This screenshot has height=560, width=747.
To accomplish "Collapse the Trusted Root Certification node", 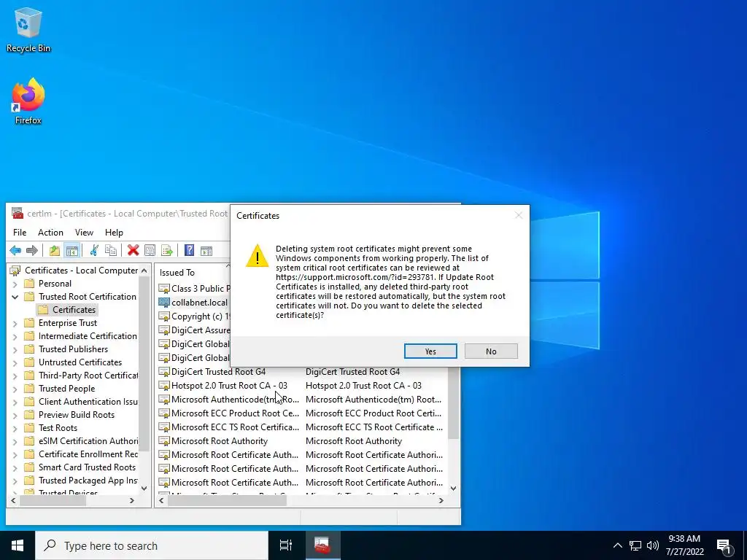I will [x=15, y=297].
